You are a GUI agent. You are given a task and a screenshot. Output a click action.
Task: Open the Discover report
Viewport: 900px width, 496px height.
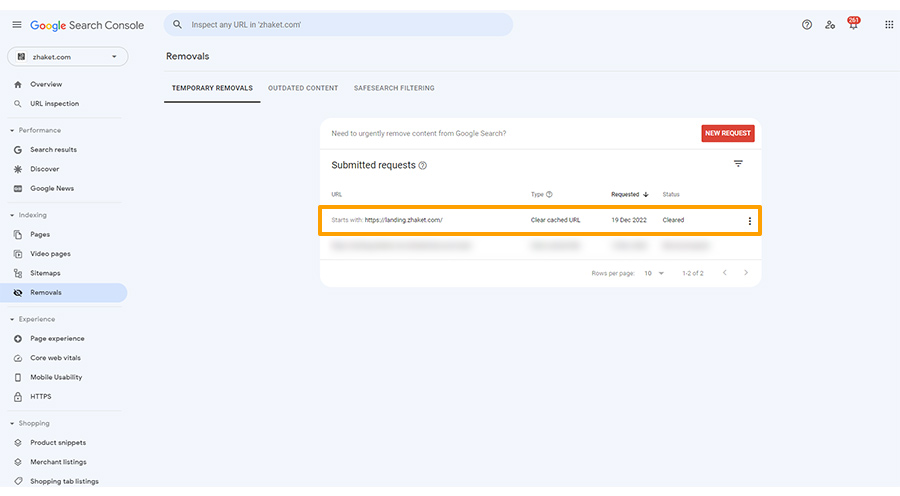coord(45,169)
